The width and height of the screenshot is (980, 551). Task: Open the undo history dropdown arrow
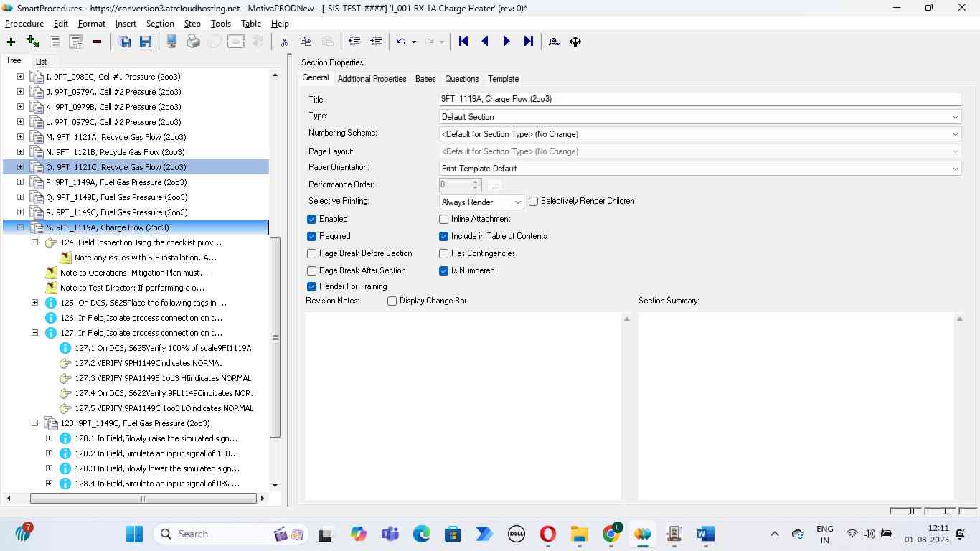[x=414, y=42]
